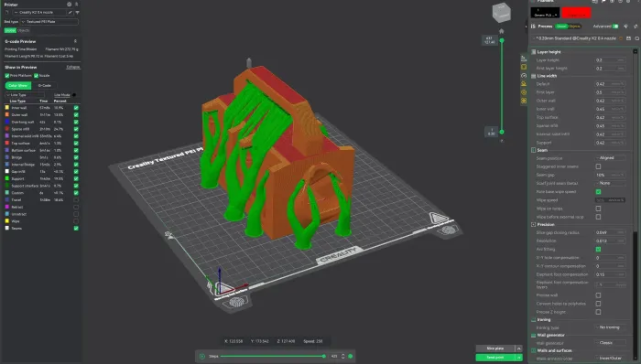Click the printer settings icon in the Printer header
This screenshot has height=364, width=641.
[x=69, y=5]
